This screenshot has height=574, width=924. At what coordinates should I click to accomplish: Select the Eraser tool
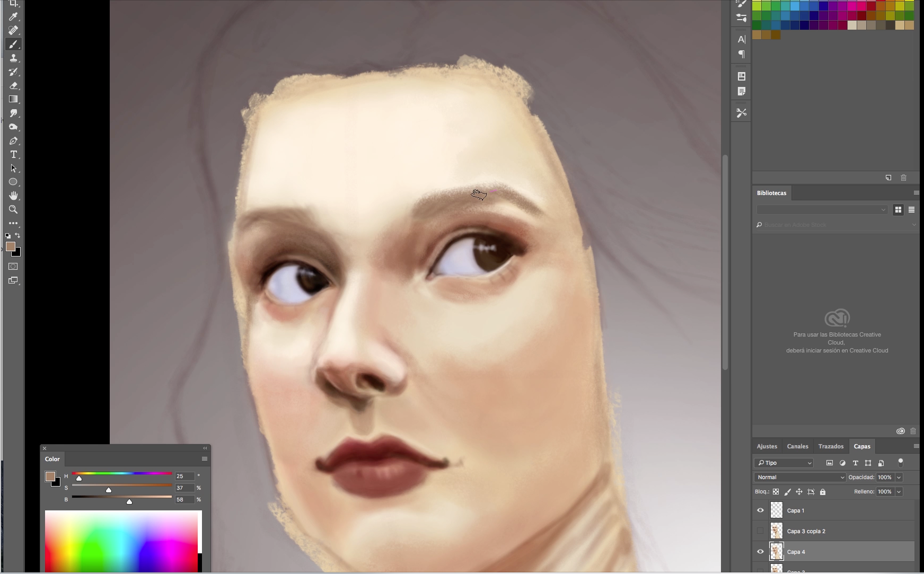tap(13, 85)
